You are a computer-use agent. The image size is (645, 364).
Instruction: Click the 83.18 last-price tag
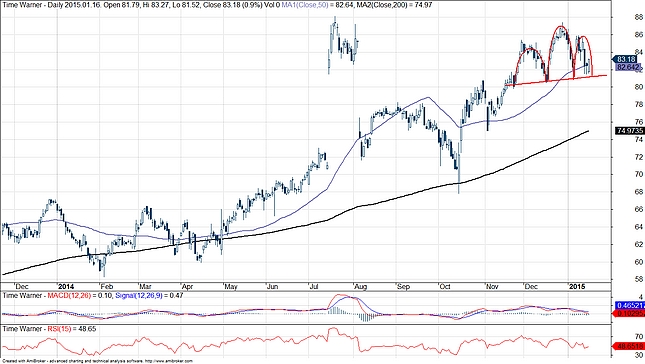626,59
